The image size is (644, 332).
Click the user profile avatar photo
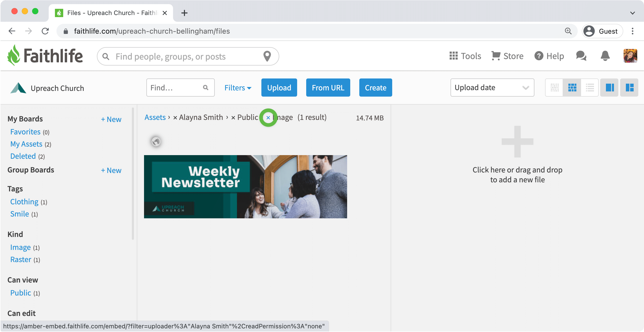click(x=630, y=56)
